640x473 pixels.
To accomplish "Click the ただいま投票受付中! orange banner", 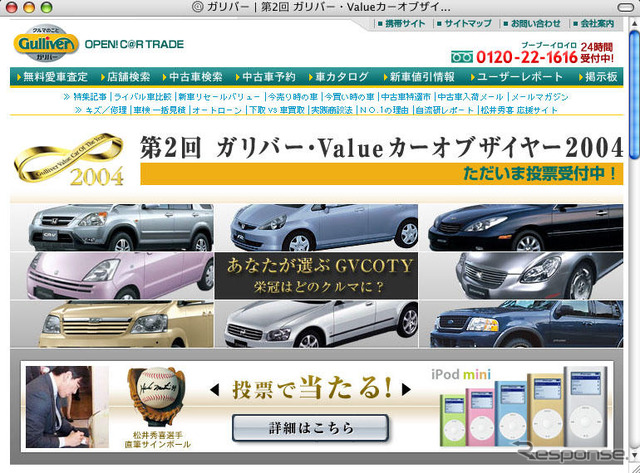I will (x=382, y=174).
